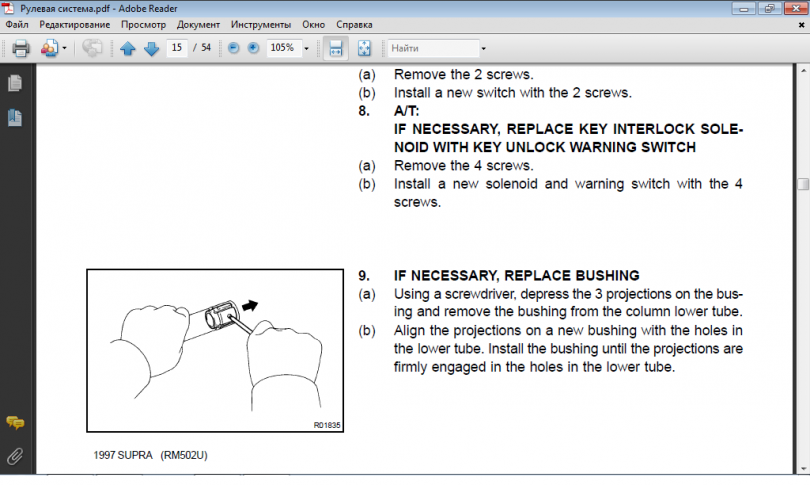810x485 pixels.
Task: Click the vertical scrollbar thumb
Action: [x=803, y=184]
